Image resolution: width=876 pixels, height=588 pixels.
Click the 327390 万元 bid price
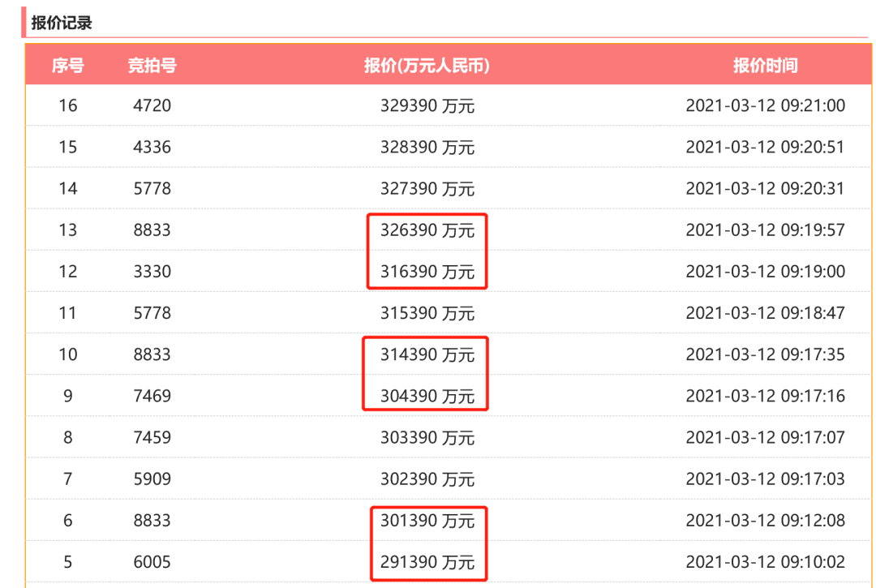tap(427, 189)
